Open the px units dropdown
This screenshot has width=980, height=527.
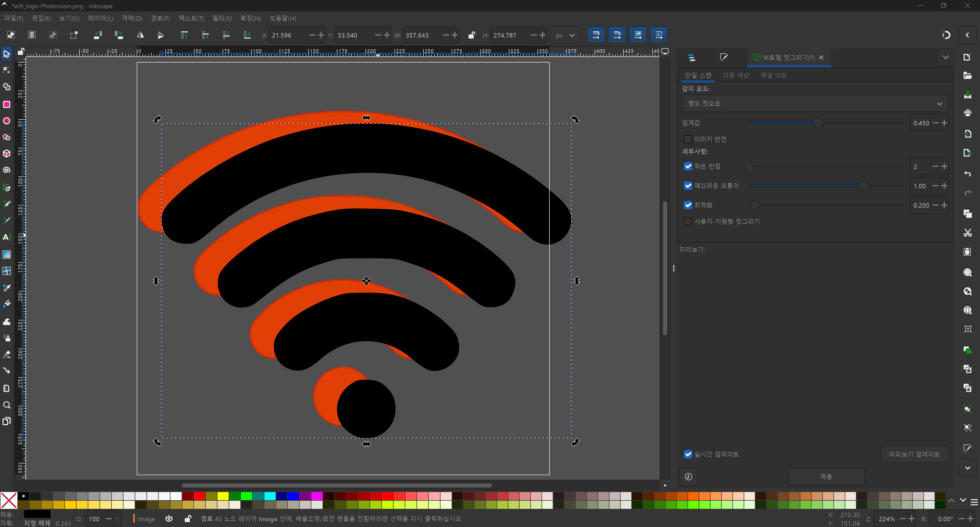pyautogui.click(x=565, y=35)
